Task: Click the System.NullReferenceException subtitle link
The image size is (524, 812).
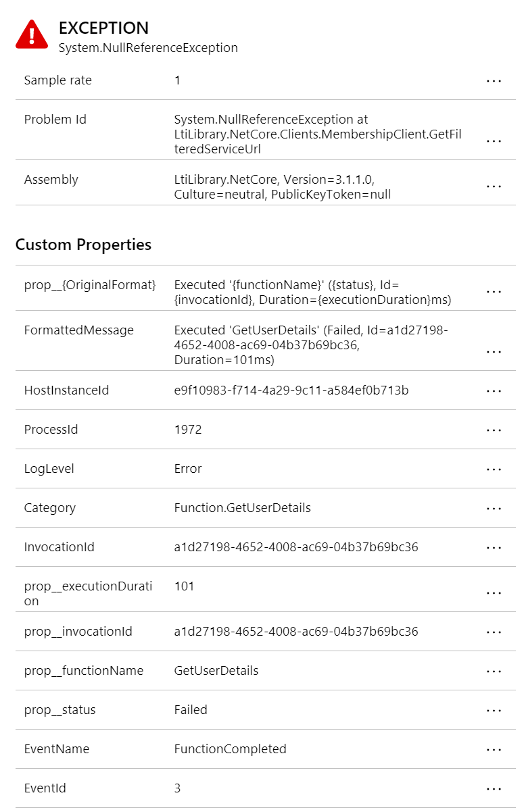Action: point(147,48)
